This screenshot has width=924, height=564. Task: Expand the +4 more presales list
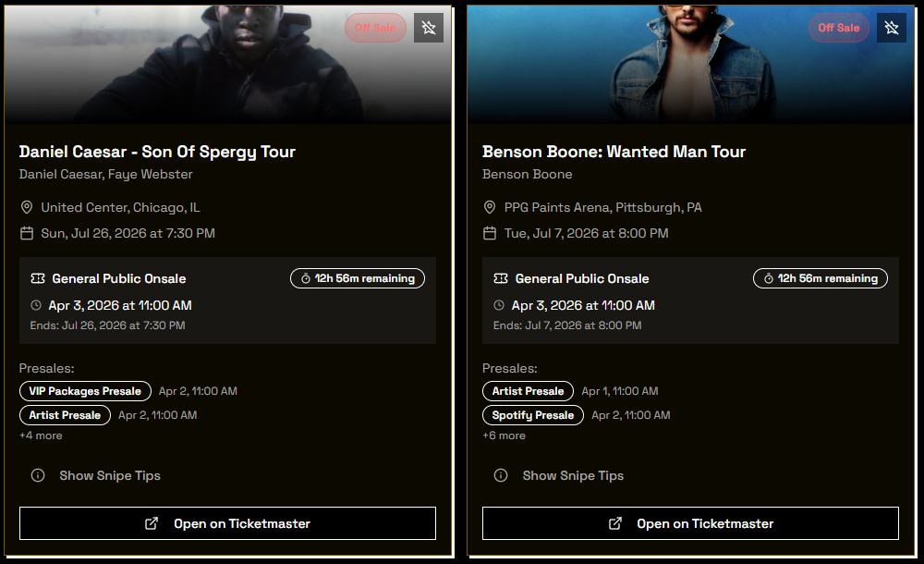pyautogui.click(x=41, y=435)
